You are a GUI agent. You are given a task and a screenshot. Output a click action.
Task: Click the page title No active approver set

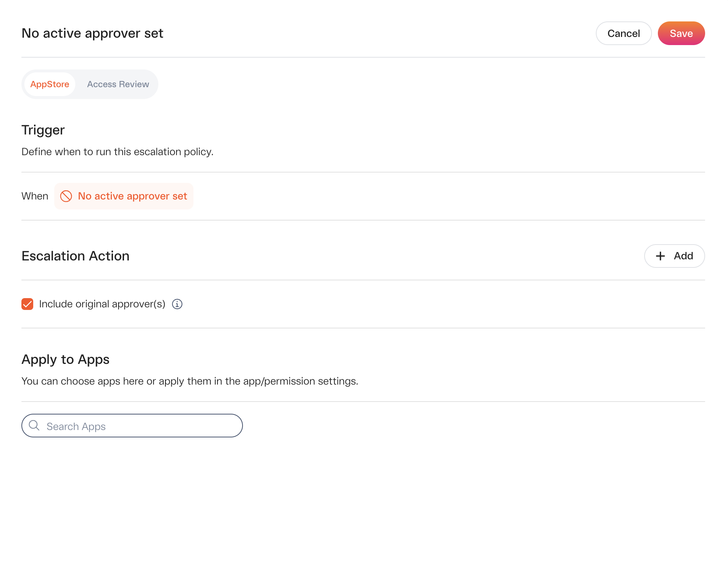pos(92,33)
